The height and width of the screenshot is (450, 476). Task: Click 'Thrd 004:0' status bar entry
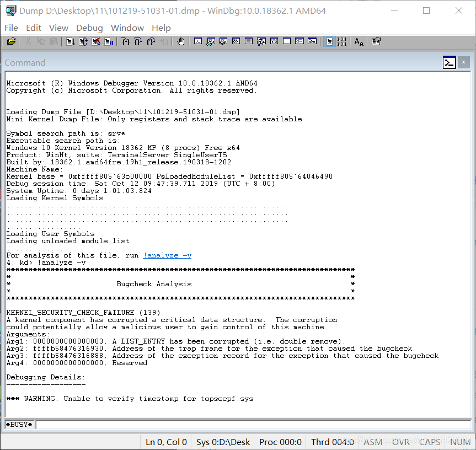[x=333, y=442]
